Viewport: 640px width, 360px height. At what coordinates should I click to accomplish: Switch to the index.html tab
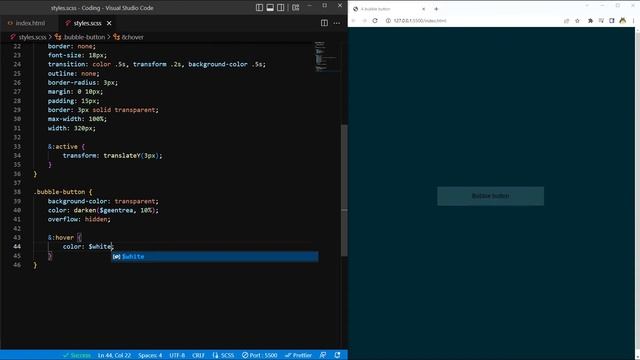point(27,23)
